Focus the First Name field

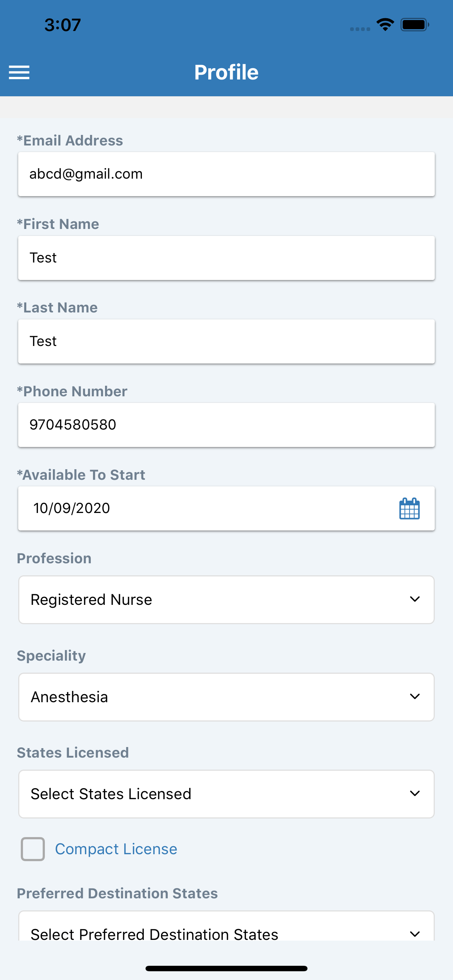click(226, 258)
